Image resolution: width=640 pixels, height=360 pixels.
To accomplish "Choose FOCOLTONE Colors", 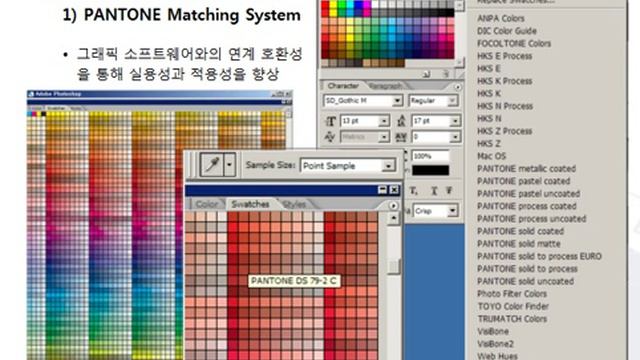I will coord(514,43).
